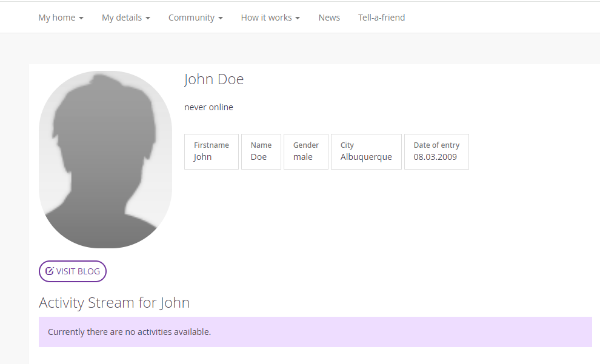The height and width of the screenshot is (364, 600).
Task: Click the edit icon in Visit Blog
Action: pos(49,271)
